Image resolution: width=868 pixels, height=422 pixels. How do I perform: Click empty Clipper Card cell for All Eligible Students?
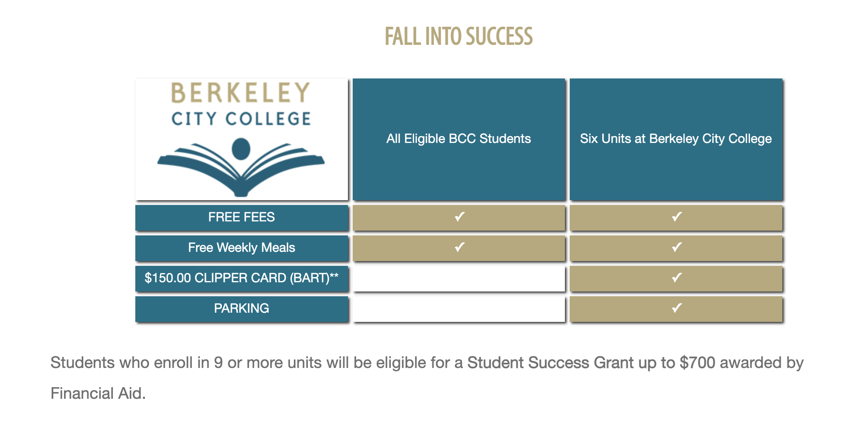[x=459, y=278]
